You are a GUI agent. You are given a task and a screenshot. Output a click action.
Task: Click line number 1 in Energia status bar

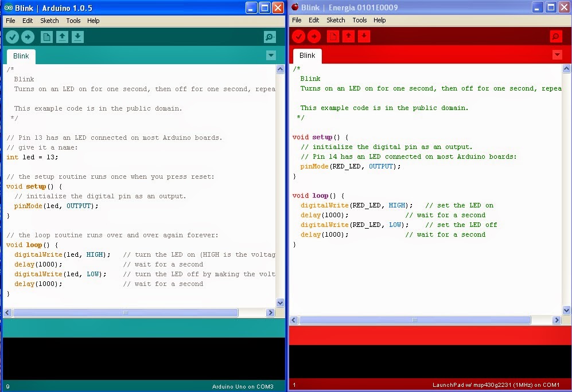[x=294, y=385]
